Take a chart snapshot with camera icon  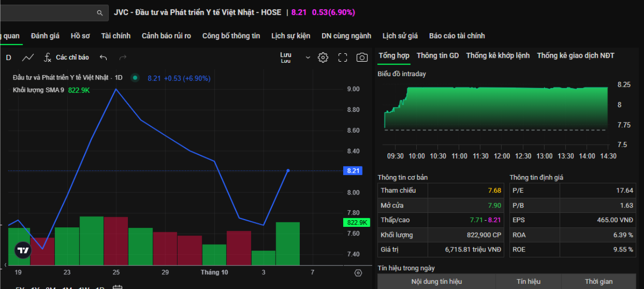pyautogui.click(x=362, y=57)
